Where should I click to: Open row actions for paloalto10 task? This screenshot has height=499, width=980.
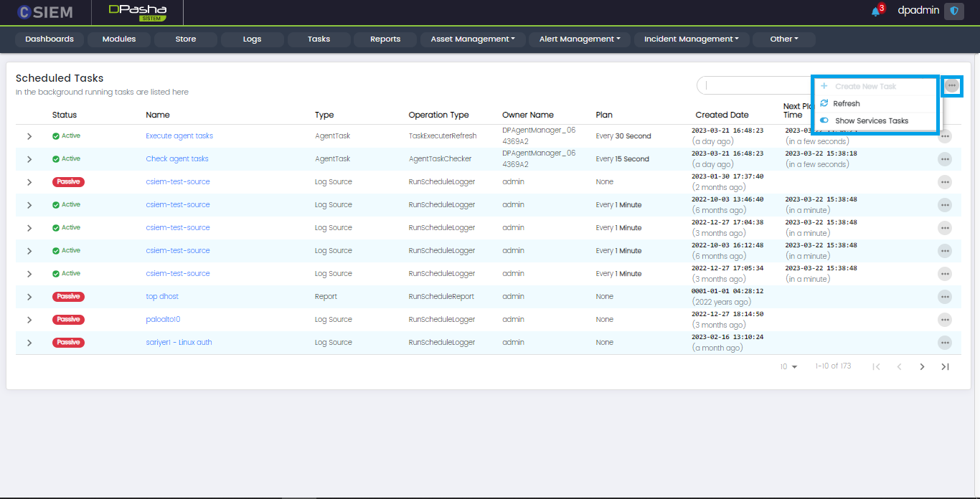pos(944,320)
